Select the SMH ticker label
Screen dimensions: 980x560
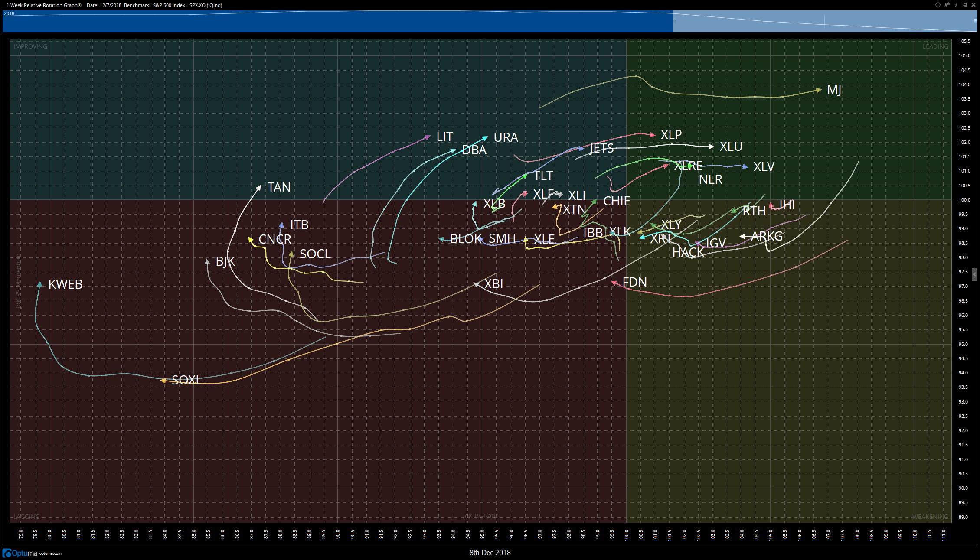pyautogui.click(x=502, y=238)
